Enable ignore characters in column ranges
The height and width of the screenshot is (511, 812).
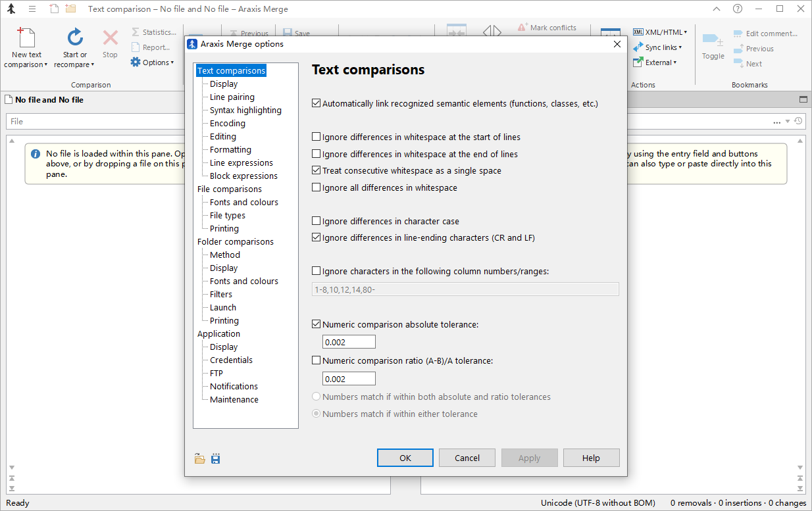317,271
